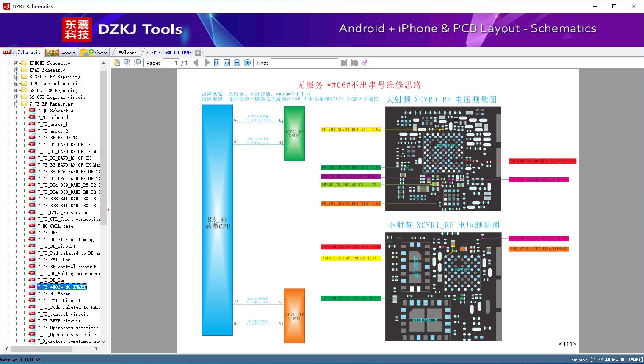This screenshot has width=644, height=364.
Task: Close the 7_7P *#06# NO IMMEI tab
Action: click(198, 53)
